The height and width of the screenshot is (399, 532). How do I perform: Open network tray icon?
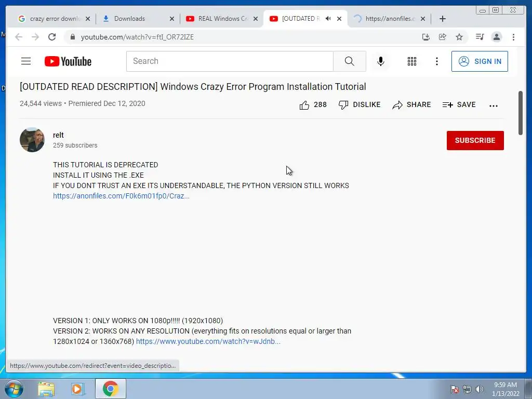[467, 389]
